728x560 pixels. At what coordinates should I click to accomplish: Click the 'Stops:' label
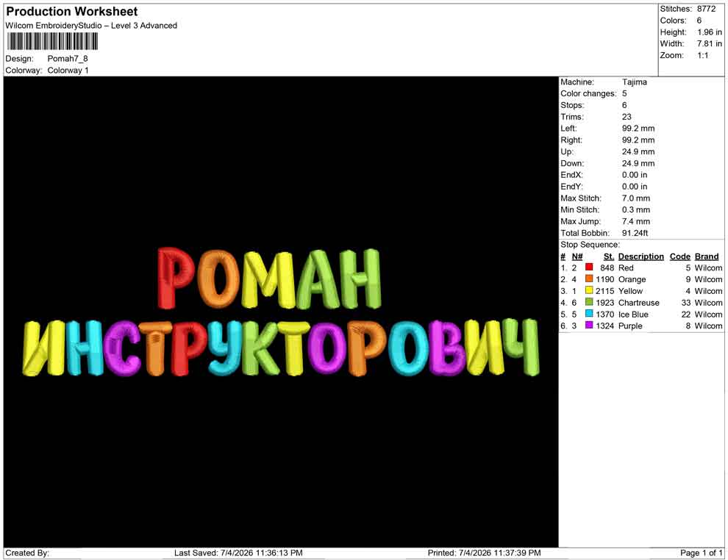572,105
